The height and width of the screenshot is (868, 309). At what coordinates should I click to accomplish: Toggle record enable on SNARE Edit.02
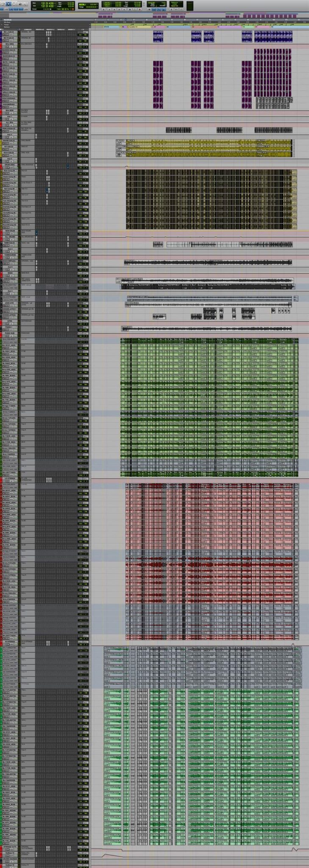coord(3,143)
